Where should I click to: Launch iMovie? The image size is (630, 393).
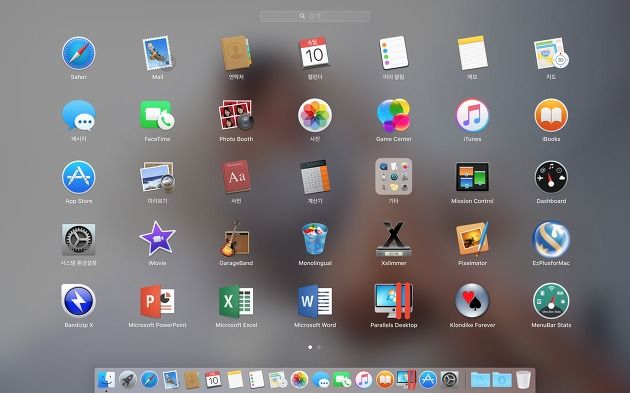point(158,239)
